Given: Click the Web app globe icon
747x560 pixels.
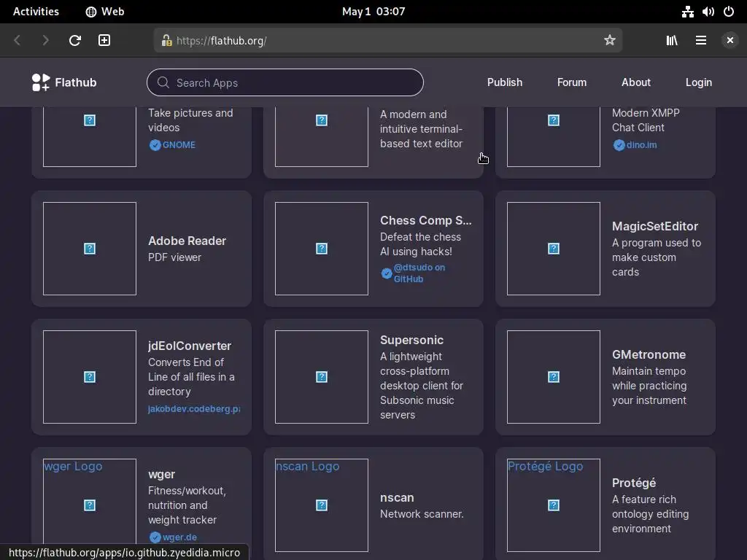Looking at the screenshot, I should point(90,12).
